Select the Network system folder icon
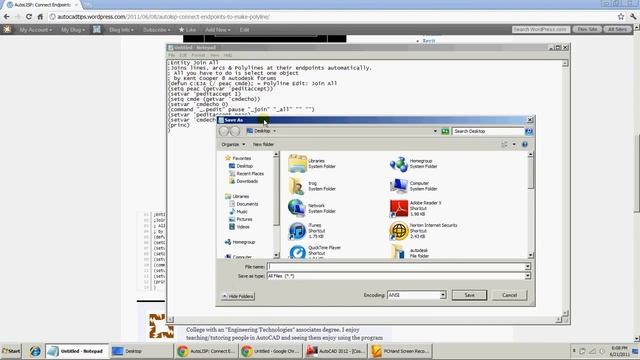640x360 pixels. 297,208
